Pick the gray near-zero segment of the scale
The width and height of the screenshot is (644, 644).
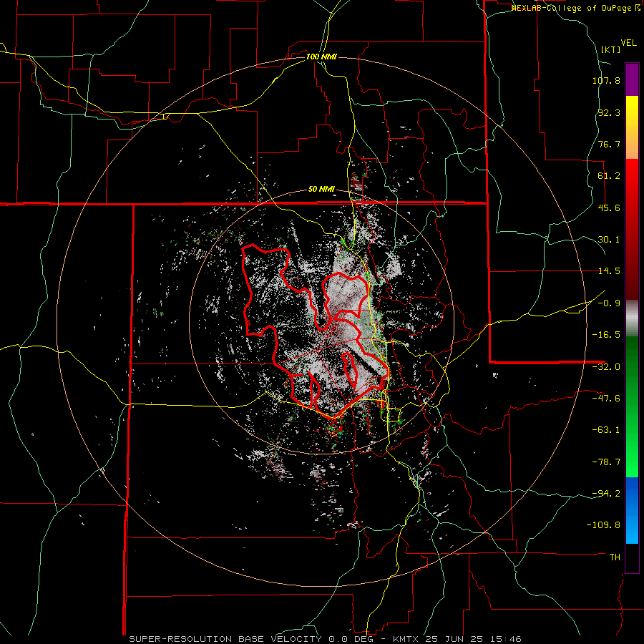click(632, 318)
